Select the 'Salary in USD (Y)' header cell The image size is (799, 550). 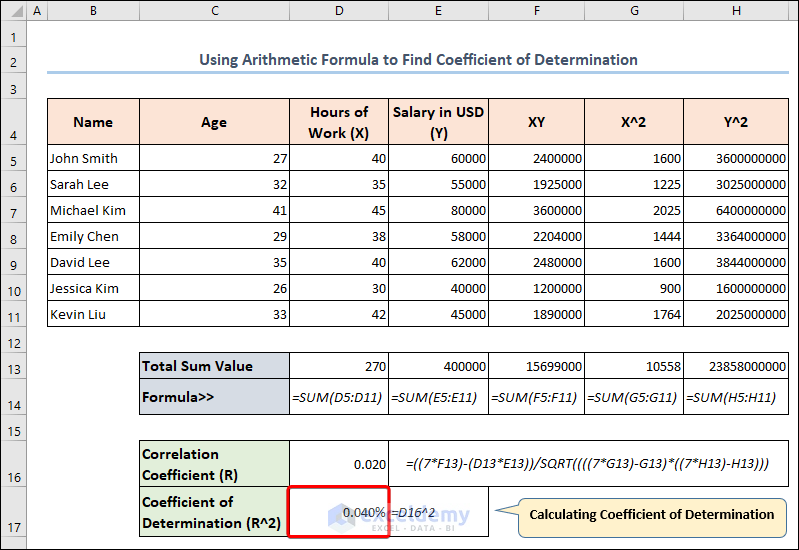(x=438, y=122)
